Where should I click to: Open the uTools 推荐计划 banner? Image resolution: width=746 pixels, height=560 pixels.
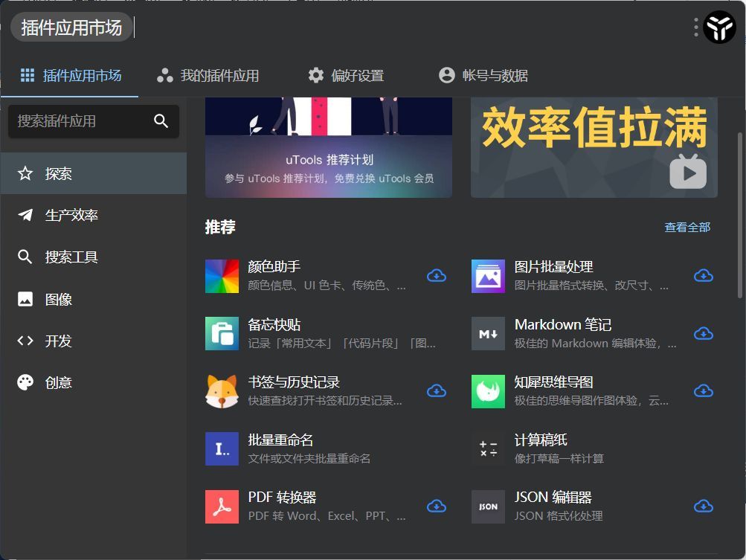[x=329, y=147]
